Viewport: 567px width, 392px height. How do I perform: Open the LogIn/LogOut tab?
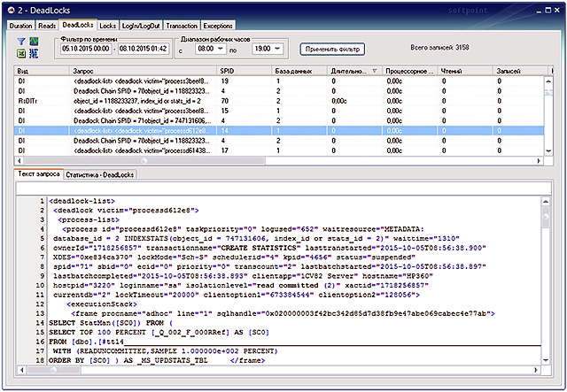(141, 26)
